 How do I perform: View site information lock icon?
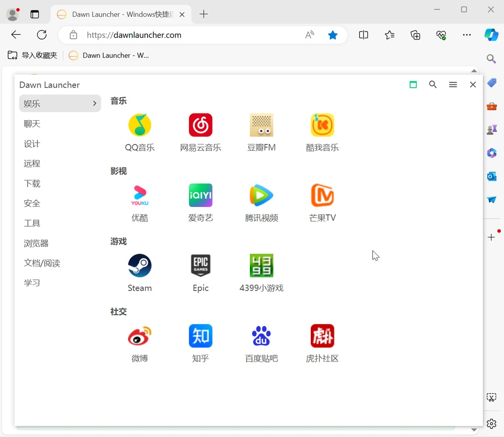coord(73,35)
